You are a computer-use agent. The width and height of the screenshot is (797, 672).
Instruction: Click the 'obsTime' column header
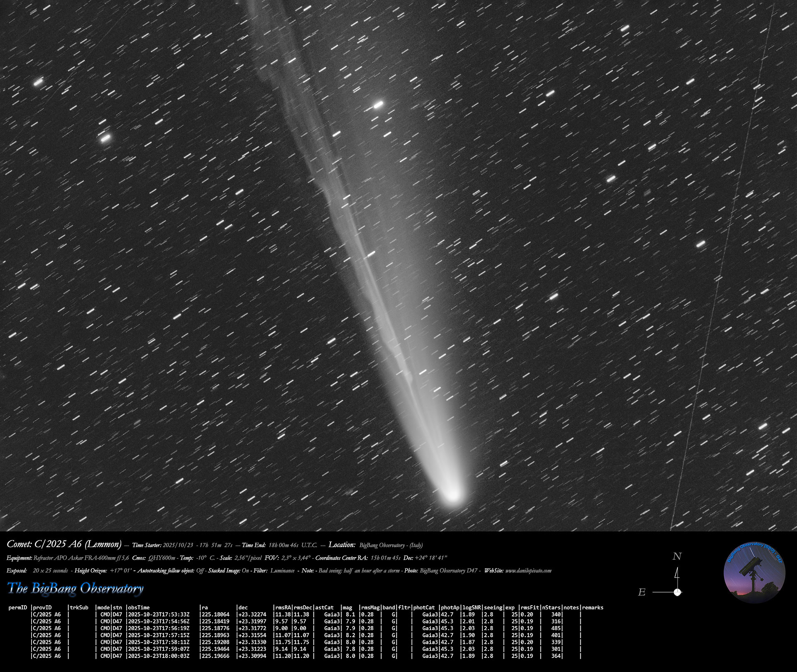click(139, 608)
